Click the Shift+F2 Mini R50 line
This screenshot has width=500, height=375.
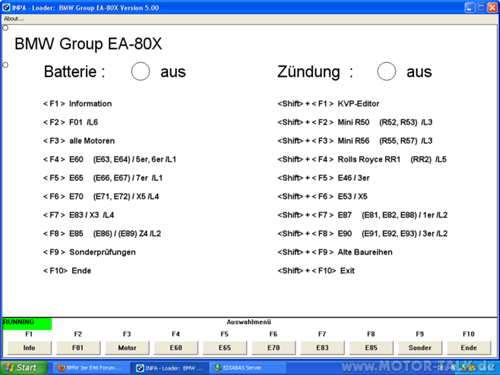(x=355, y=122)
